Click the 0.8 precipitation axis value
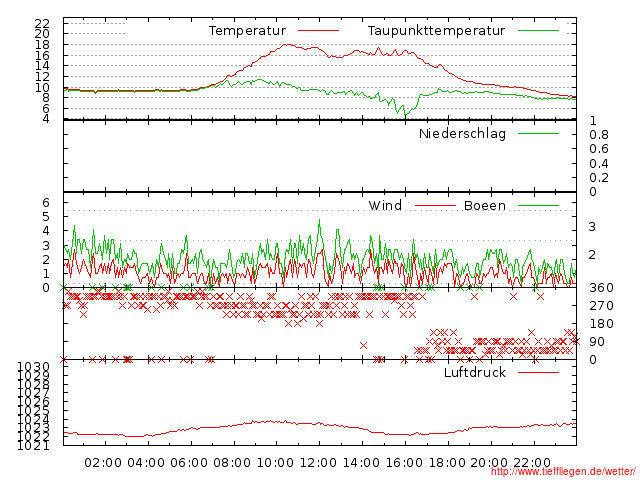The height and width of the screenshot is (480, 640). pos(599,135)
